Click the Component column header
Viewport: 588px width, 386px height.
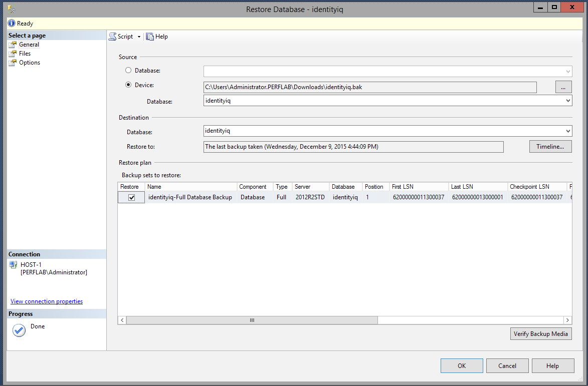[255, 187]
